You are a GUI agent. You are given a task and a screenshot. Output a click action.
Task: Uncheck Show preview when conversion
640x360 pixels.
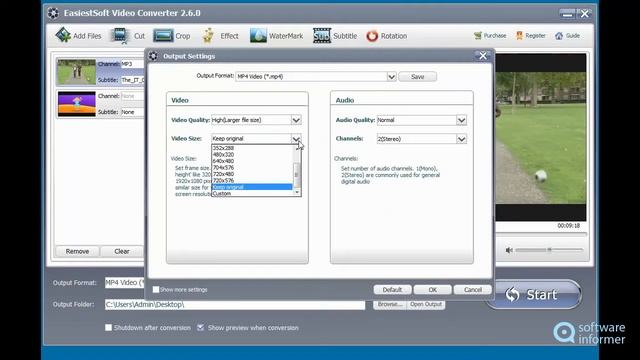[x=200, y=327]
